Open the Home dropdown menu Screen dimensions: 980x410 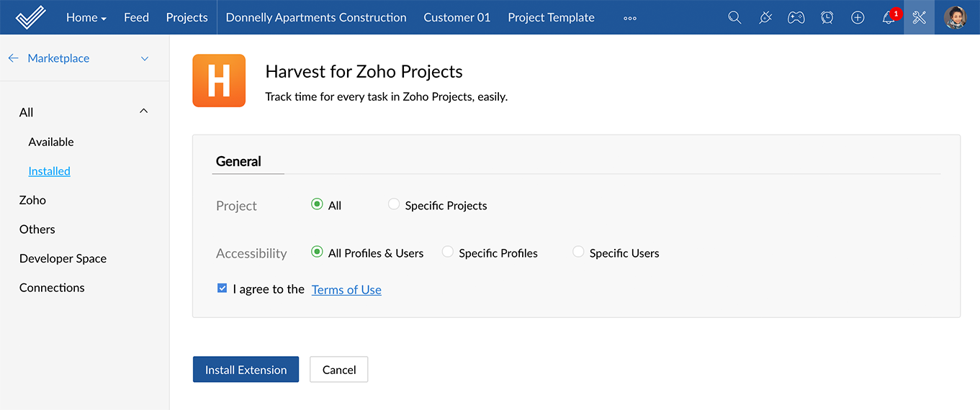pyautogui.click(x=86, y=17)
